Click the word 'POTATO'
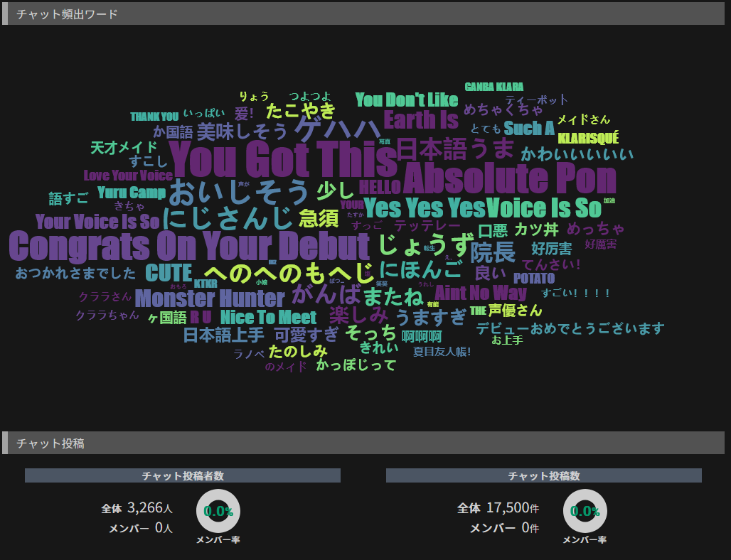 click(x=534, y=279)
